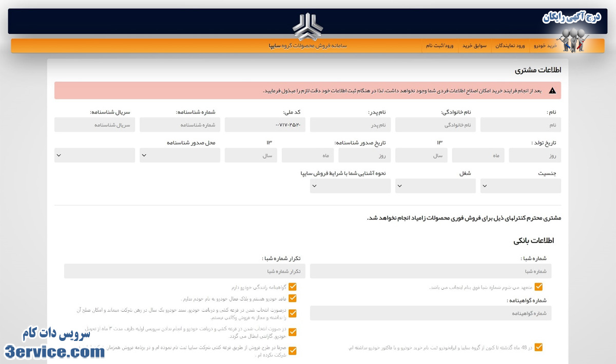Click the سریال شناسنامه input field

(x=94, y=125)
